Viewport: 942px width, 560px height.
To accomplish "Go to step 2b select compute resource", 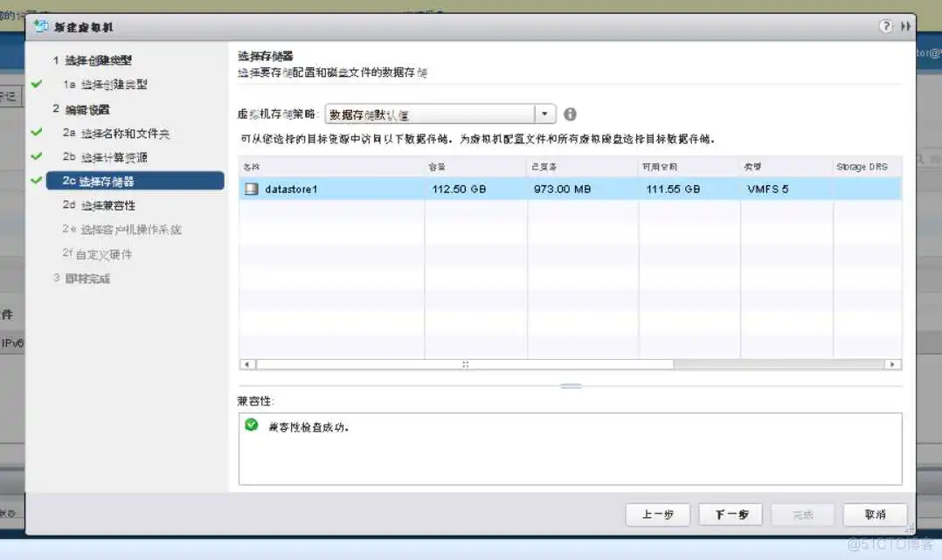I will (x=105, y=157).
